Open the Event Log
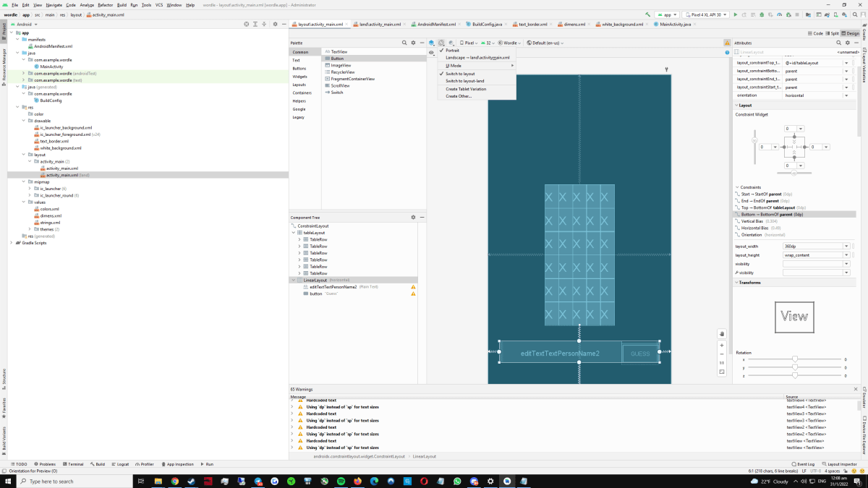 pyautogui.click(x=804, y=464)
